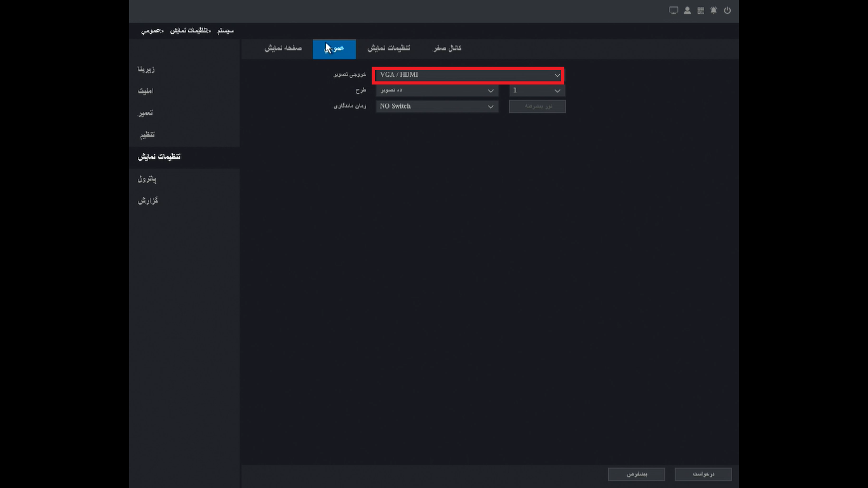Screen dimensions: 868x488
Task: Open the QR code icon
Action: pyautogui.click(x=701, y=11)
